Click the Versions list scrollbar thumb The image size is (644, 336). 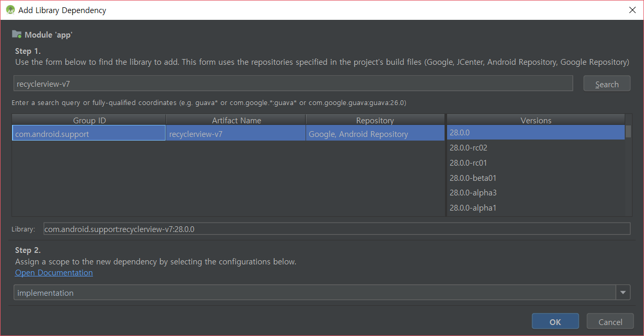[628, 131]
